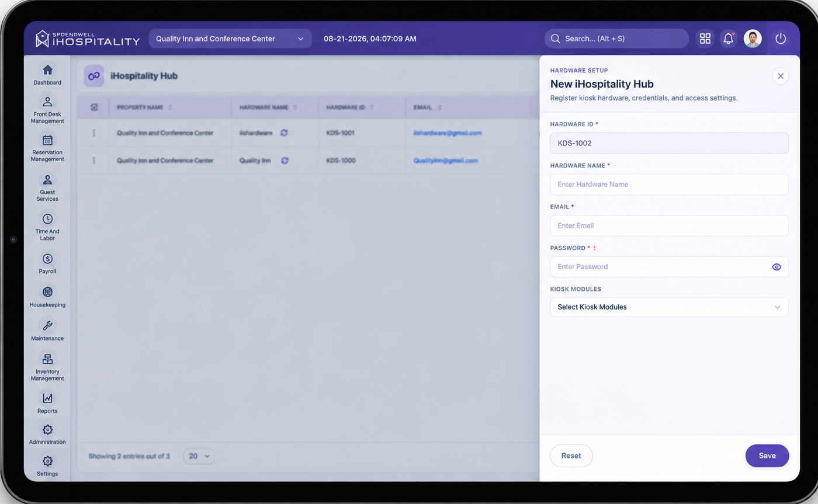Open Inventory Management section

[x=47, y=366]
